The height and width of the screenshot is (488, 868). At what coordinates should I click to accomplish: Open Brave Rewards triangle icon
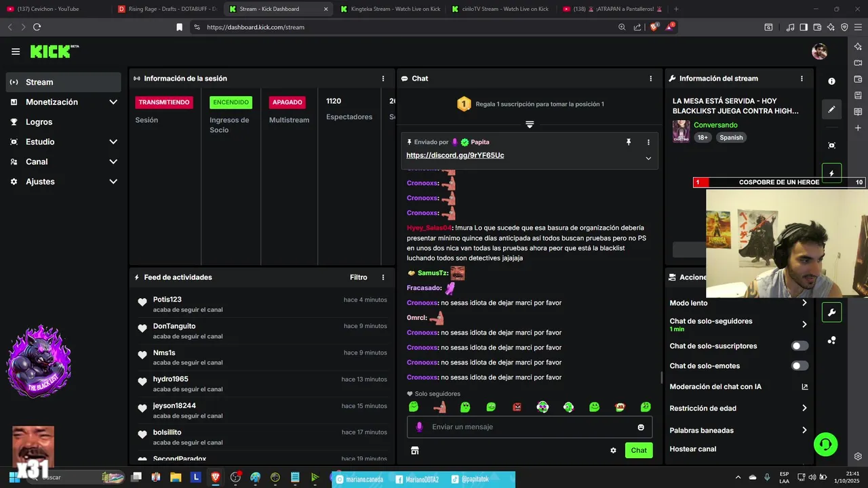[669, 27]
